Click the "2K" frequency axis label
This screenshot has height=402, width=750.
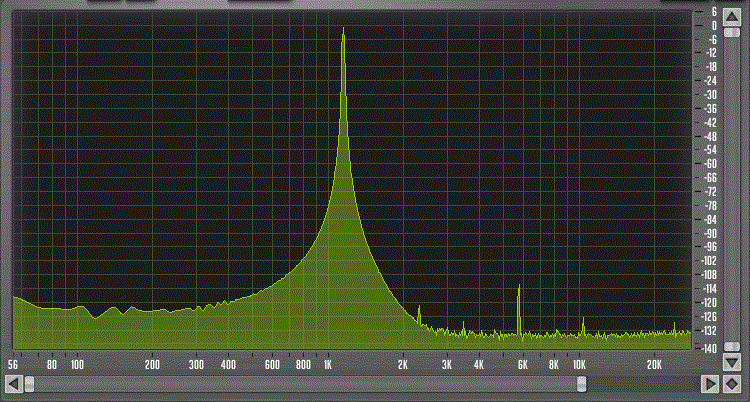[x=403, y=365]
